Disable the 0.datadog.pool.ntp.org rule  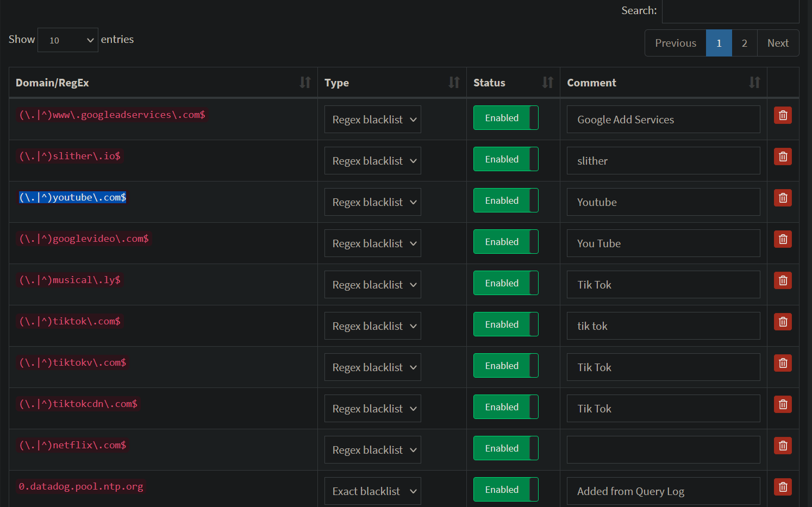point(506,490)
